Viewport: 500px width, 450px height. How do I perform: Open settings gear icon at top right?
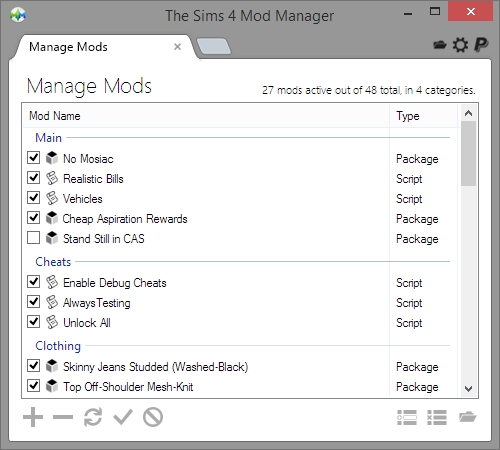[x=460, y=45]
